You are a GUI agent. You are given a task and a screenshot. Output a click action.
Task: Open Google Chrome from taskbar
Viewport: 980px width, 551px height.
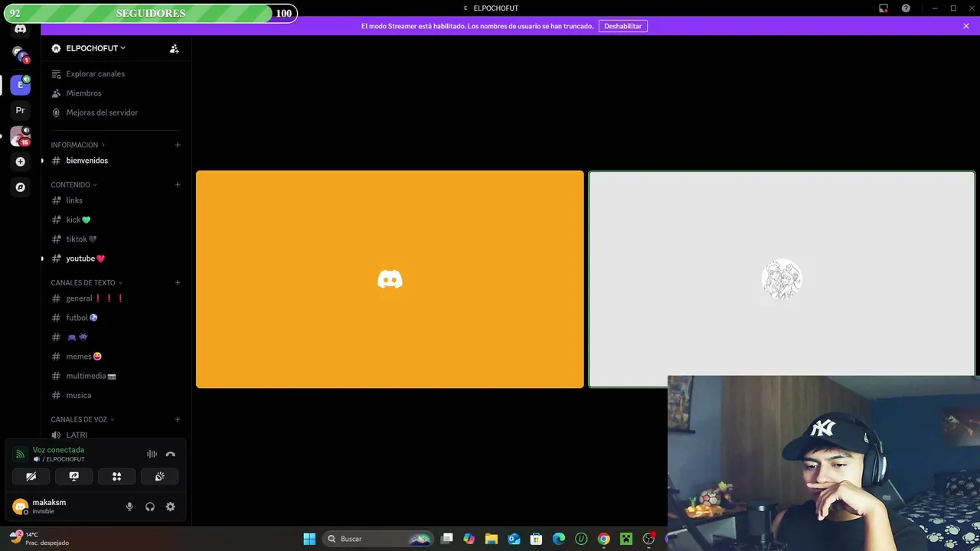(603, 539)
